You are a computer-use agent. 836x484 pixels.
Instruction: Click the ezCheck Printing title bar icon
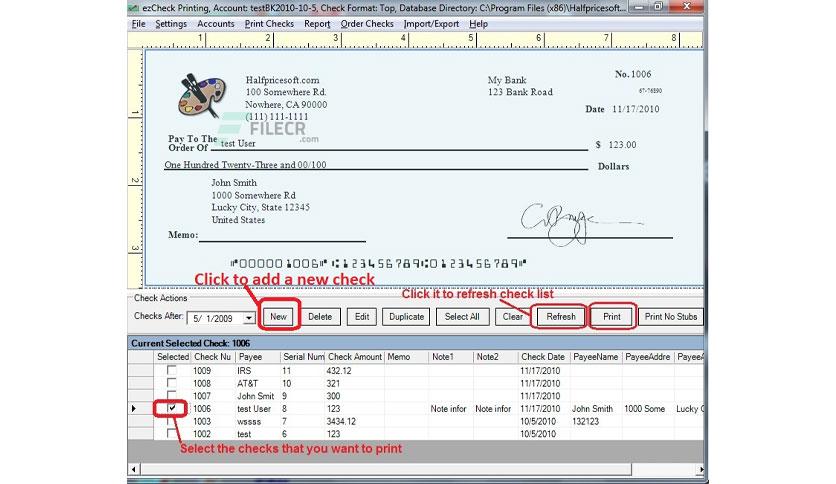(x=134, y=8)
